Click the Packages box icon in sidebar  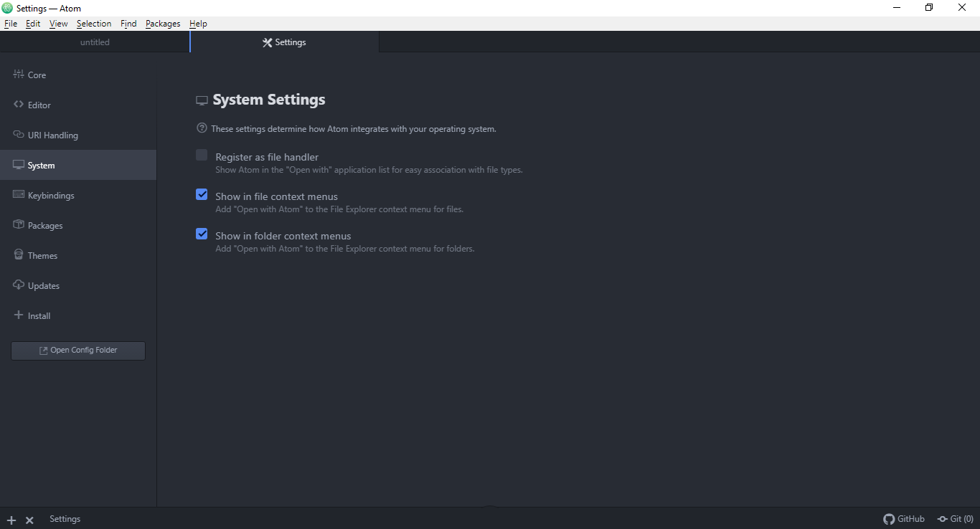tap(19, 224)
